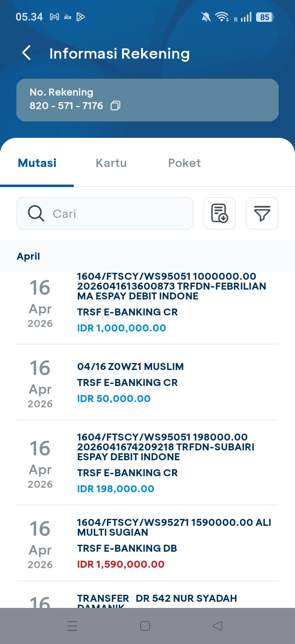This screenshot has width=295, height=644.
Task: Switch to the Kartu tab
Action: pos(111,163)
